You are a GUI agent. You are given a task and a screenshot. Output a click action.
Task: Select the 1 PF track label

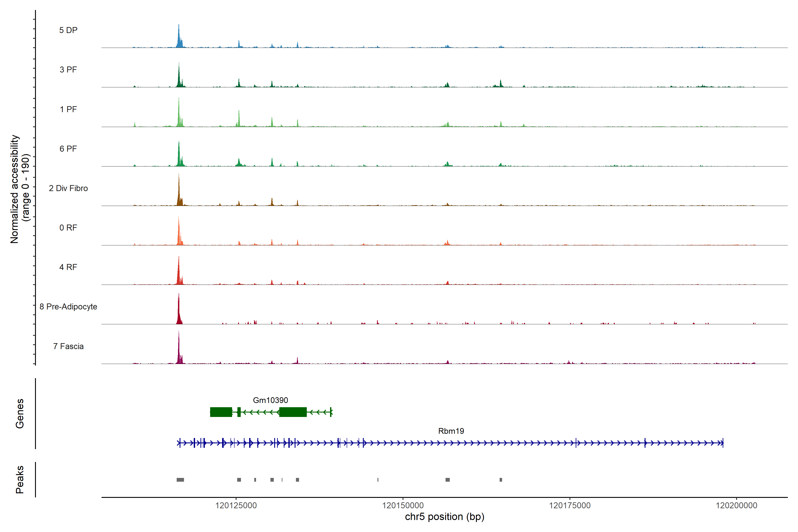(x=68, y=109)
